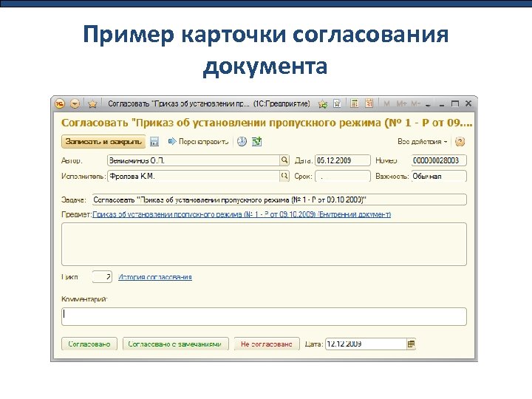Click the Комментарий text box
This screenshot has height=399, width=532.
(x=264, y=316)
